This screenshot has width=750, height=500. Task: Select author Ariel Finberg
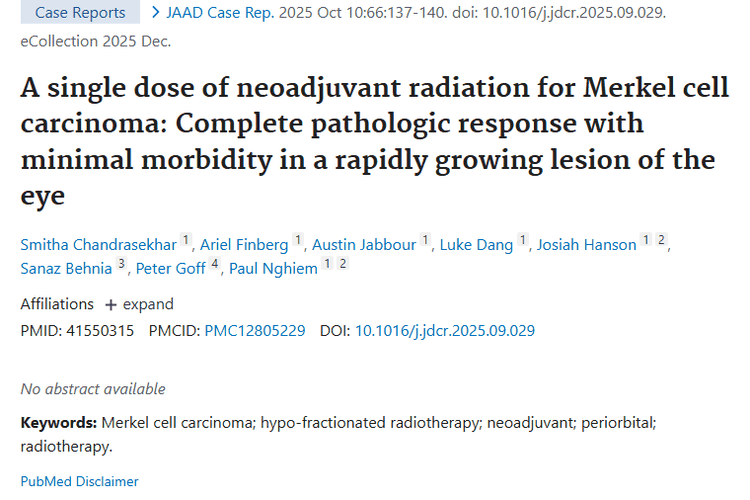pos(245,245)
